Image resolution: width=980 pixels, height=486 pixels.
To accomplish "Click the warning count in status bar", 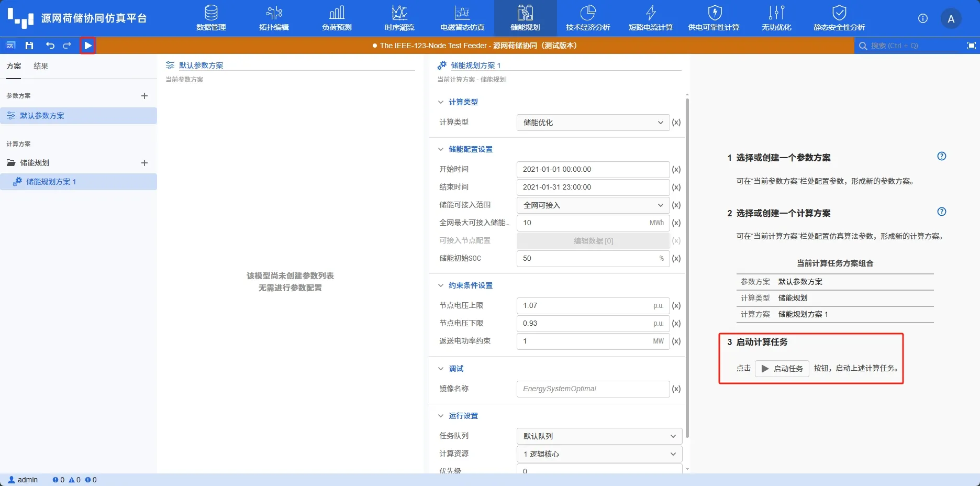I will point(75,480).
